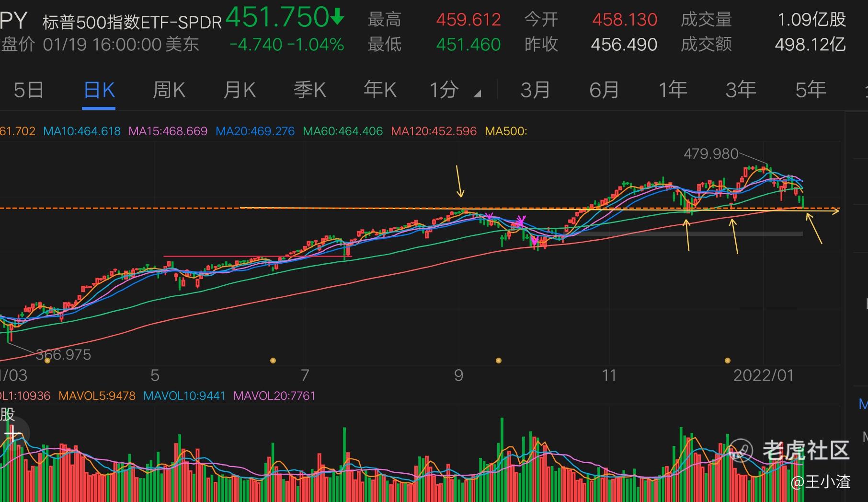The height and width of the screenshot is (502, 868).
Task: Tap the plus icon above the volume bars
Action: (x=12, y=434)
